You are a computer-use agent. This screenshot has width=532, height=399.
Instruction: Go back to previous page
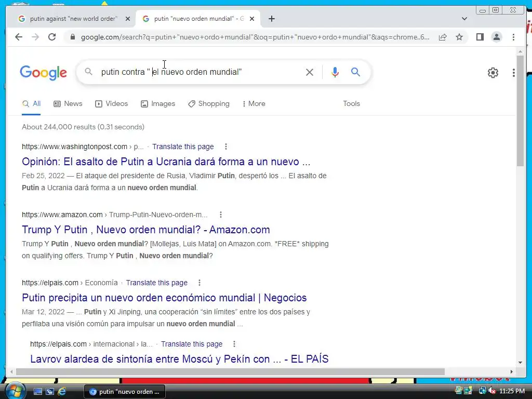(19, 37)
